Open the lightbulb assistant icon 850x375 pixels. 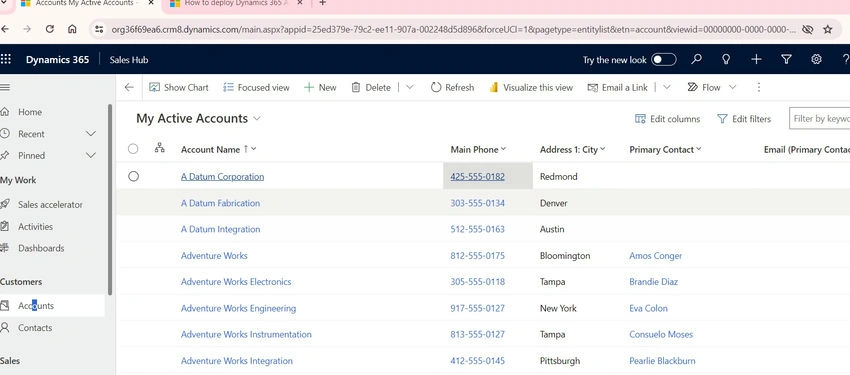pyautogui.click(x=726, y=59)
